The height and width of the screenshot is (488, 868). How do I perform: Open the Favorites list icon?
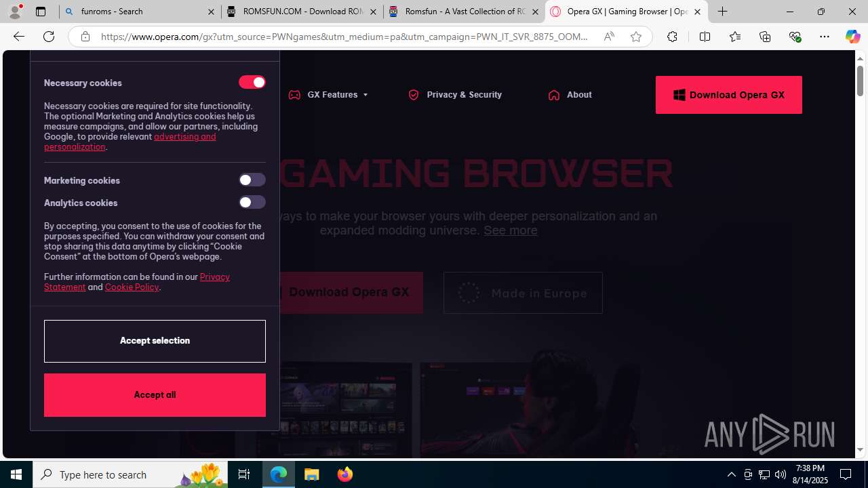pos(735,37)
